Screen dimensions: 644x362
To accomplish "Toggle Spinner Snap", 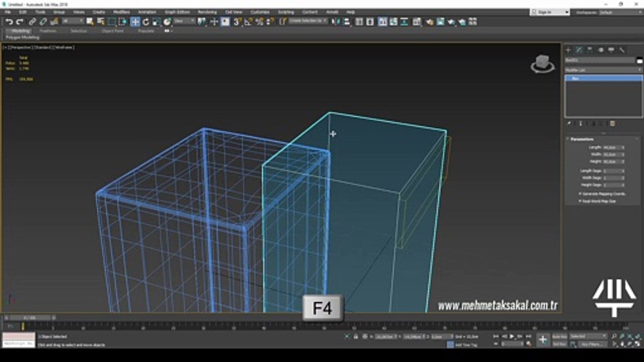I will pyautogui.click(x=270, y=22).
